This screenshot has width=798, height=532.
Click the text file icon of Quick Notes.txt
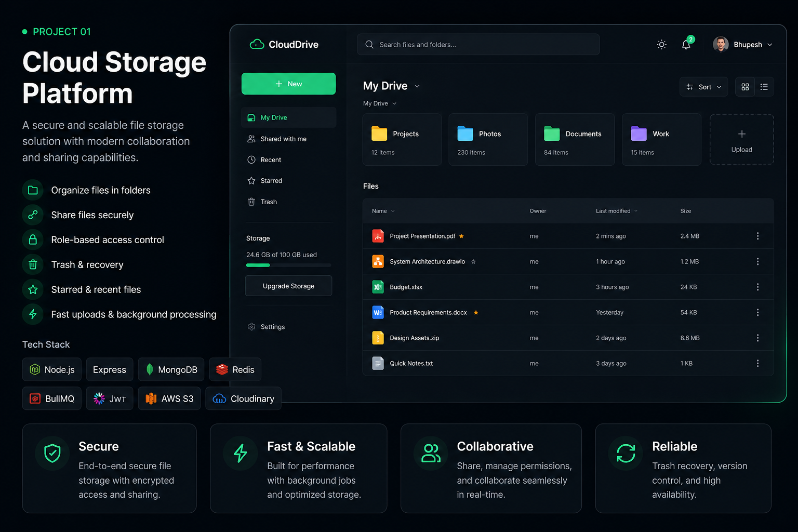tap(378, 363)
